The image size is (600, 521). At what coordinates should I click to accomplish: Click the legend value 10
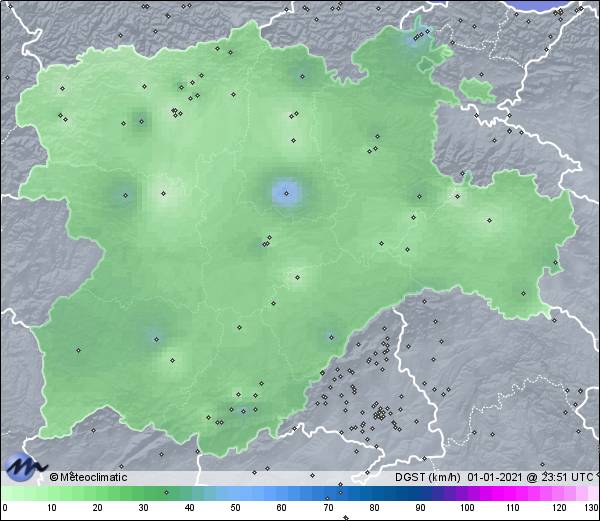pyautogui.click(x=52, y=508)
